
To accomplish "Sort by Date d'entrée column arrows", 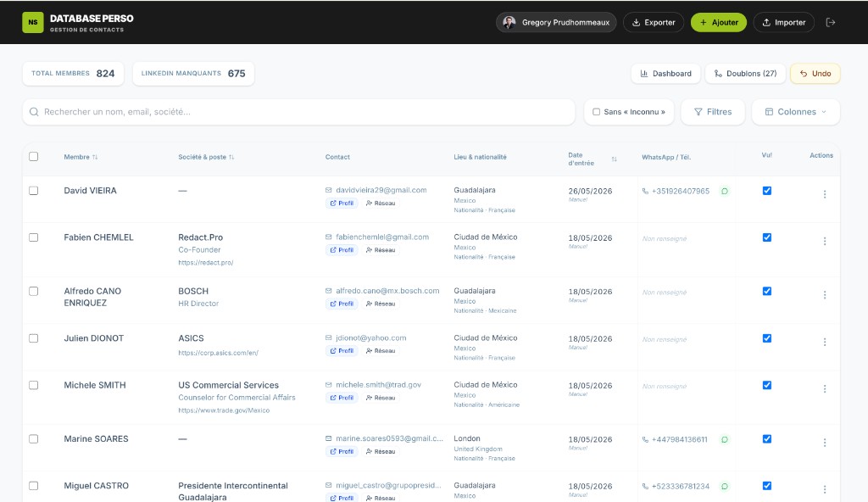I will pos(614,159).
